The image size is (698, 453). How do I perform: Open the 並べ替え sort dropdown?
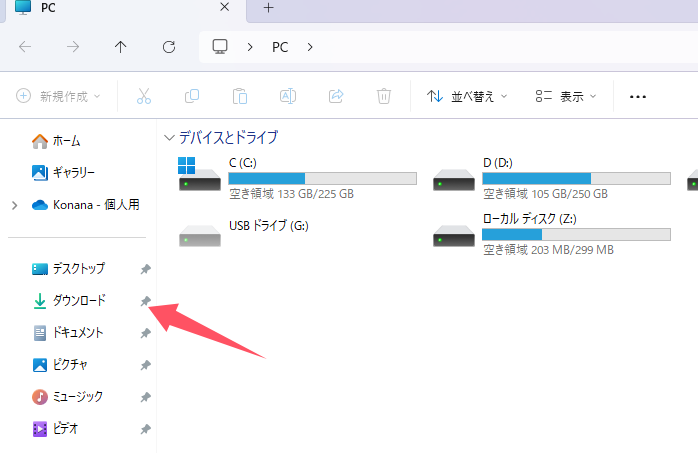tap(467, 96)
